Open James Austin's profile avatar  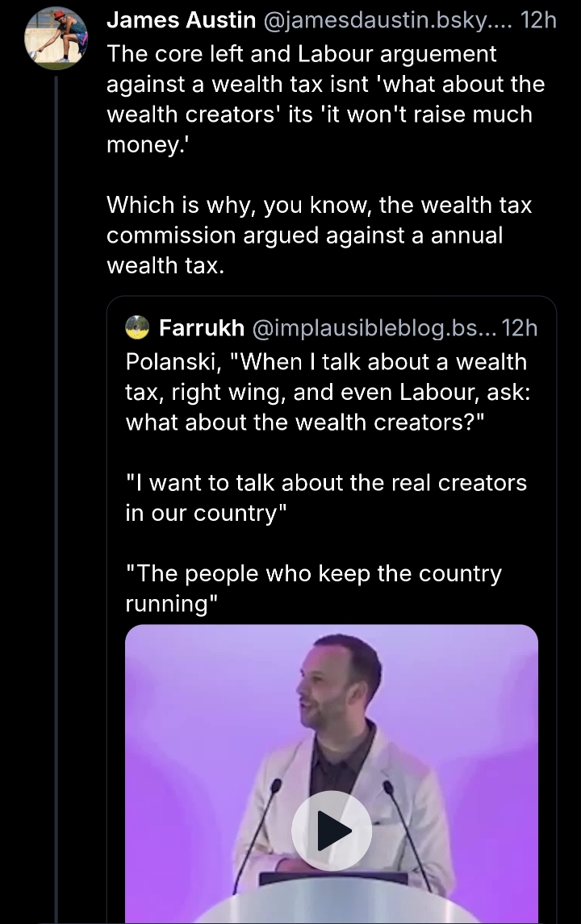pyautogui.click(x=56, y=37)
